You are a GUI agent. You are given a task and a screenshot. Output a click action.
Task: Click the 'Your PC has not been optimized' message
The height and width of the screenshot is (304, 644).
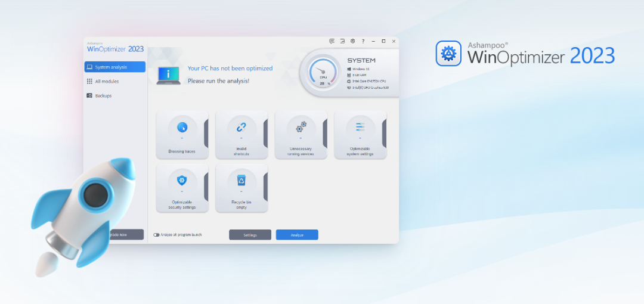pos(230,69)
